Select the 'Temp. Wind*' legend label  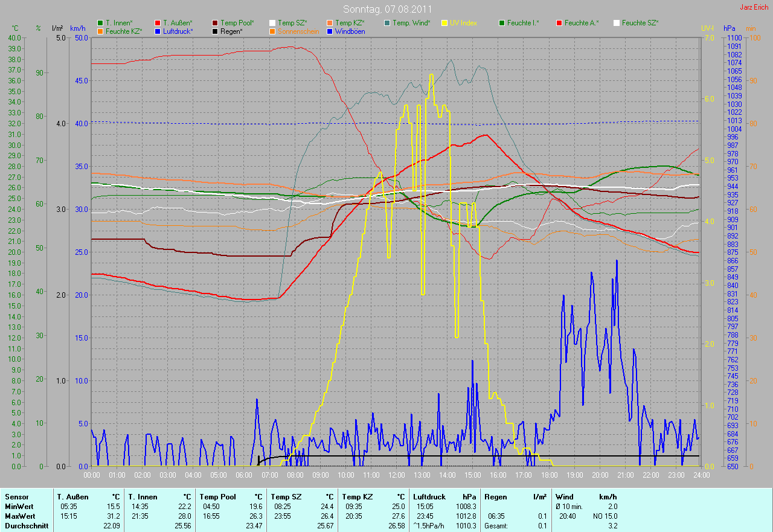[411, 23]
